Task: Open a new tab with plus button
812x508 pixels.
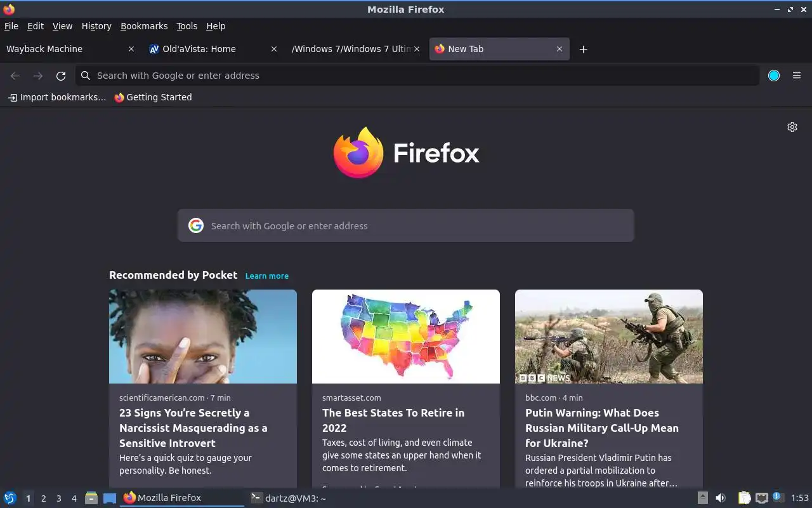Action: click(583, 49)
